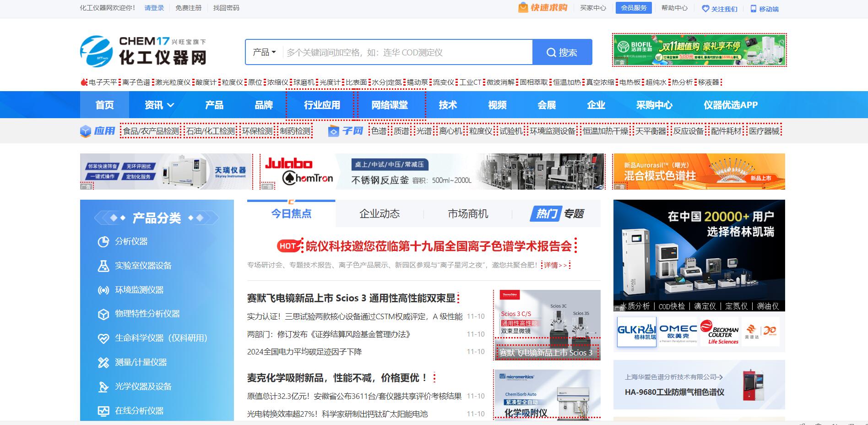Open 仪器优选APP in navigation bar
Viewport: 868px width, 425px height.
pyautogui.click(x=731, y=105)
